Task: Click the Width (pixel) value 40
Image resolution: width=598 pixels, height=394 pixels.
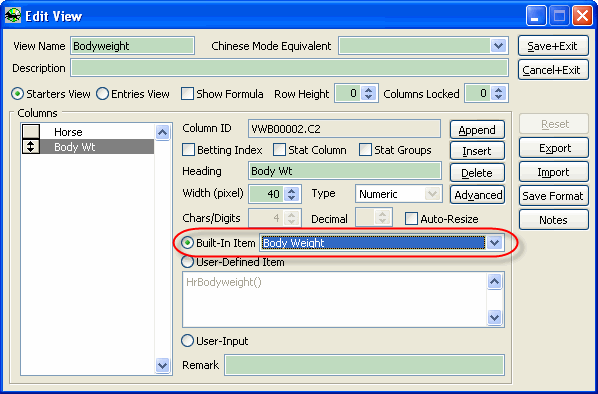Action: point(267,194)
